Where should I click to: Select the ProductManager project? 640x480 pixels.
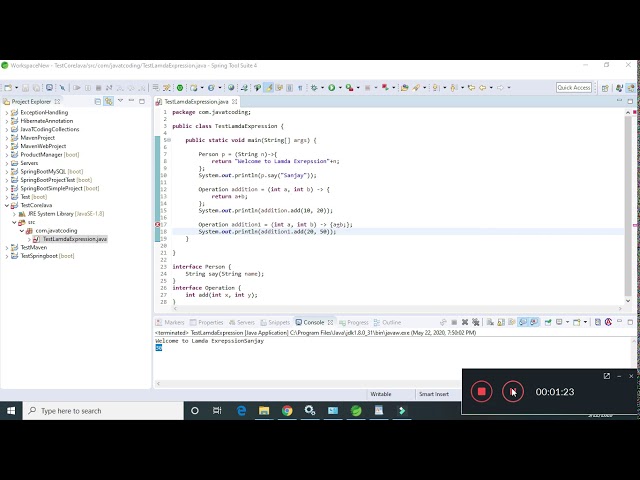(49, 155)
